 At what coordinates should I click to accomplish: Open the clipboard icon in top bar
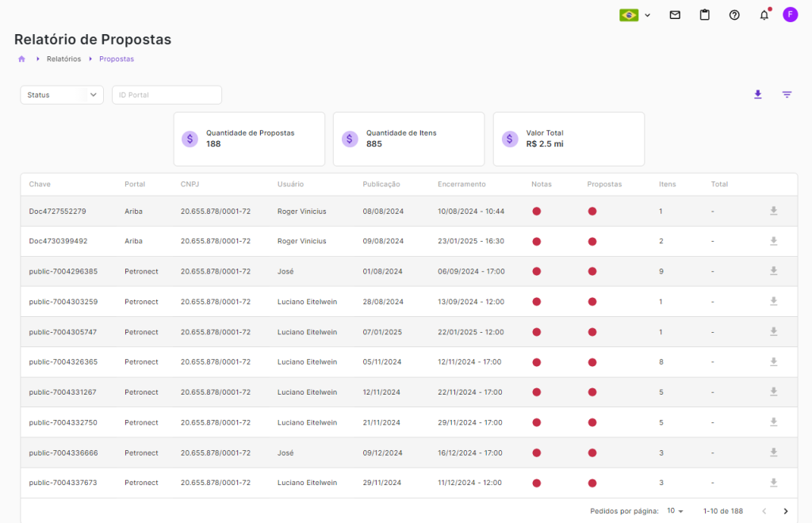704,15
